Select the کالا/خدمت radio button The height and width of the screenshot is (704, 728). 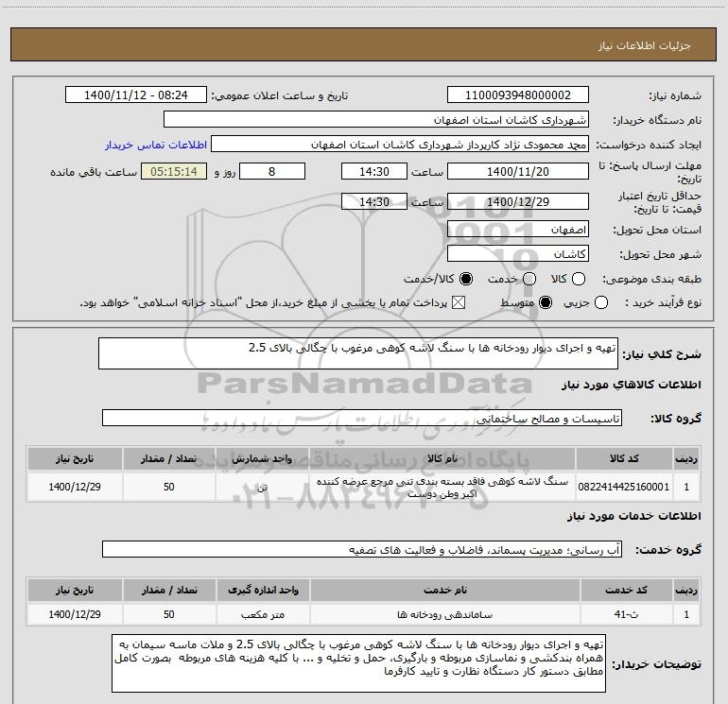tap(466, 279)
